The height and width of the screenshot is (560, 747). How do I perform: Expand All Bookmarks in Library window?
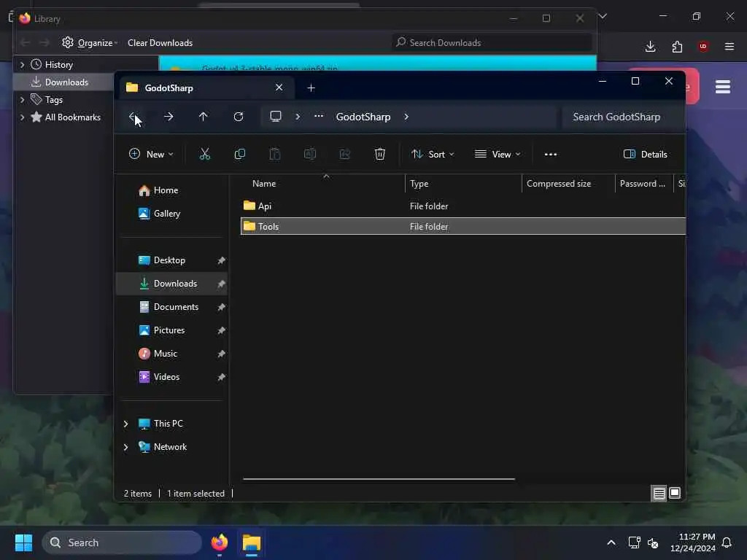(x=22, y=117)
